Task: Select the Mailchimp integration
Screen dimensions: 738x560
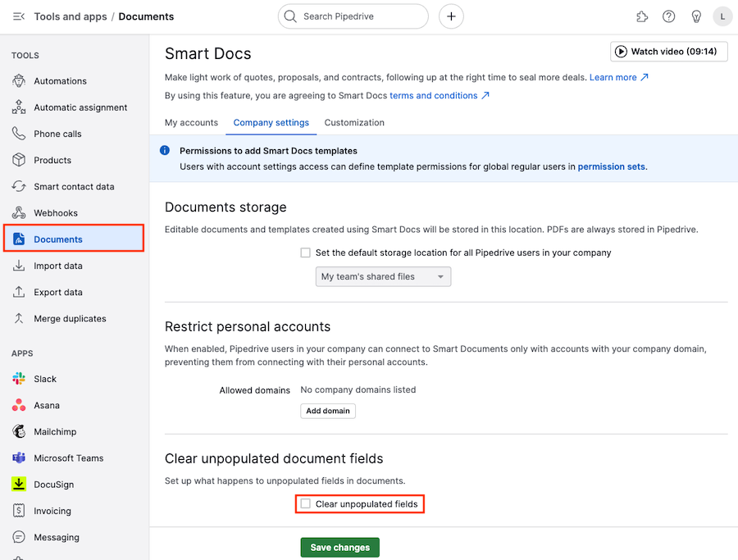Action: [x=59, y=431]
